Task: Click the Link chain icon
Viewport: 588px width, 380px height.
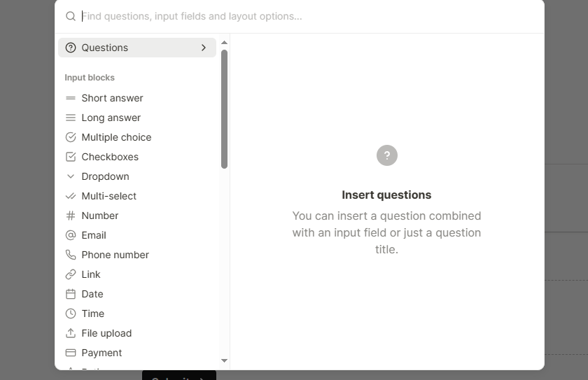Action: (x=70, y=274)
